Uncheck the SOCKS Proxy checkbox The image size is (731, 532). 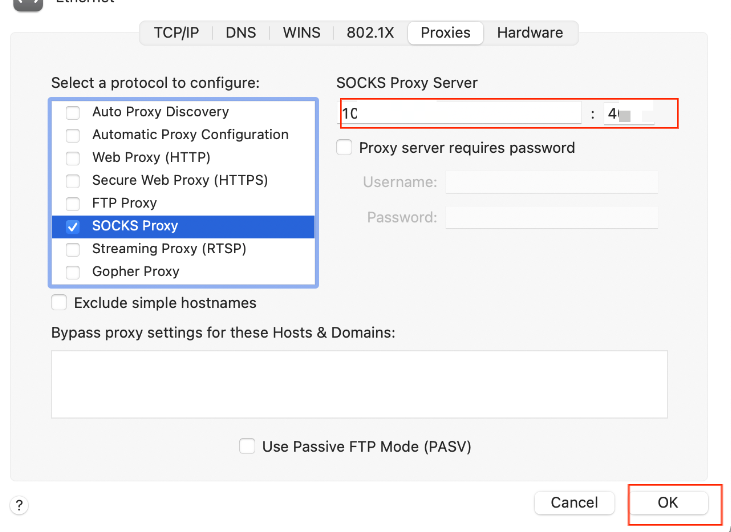(73, 226)
